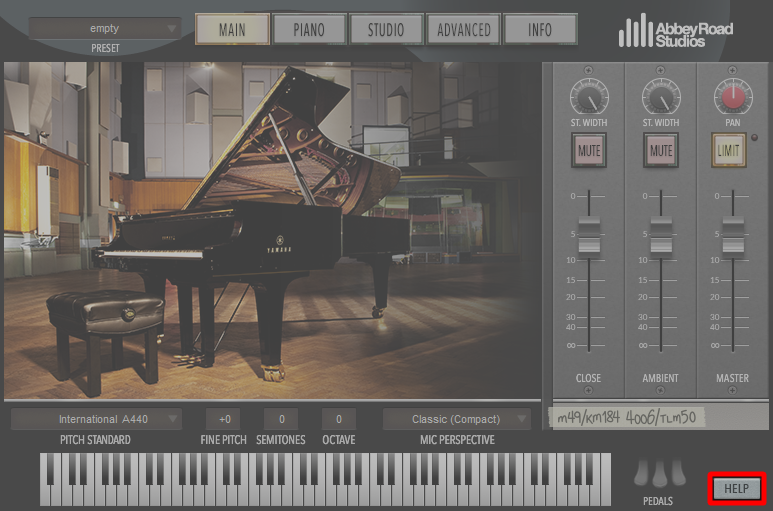Open the Mic Perspective dropdown
The height and width of the screenshot is (511, 773).
[x=457, y=419]
